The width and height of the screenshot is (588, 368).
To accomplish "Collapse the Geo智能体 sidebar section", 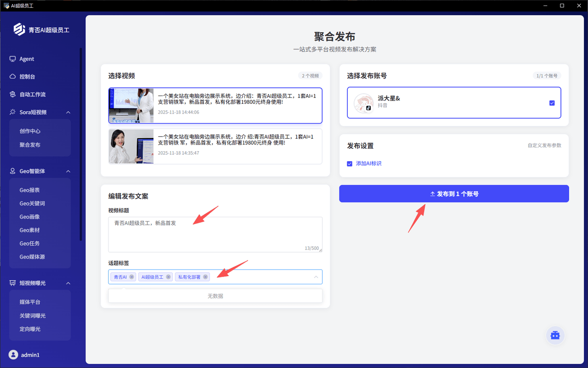I will coord(68,171).
